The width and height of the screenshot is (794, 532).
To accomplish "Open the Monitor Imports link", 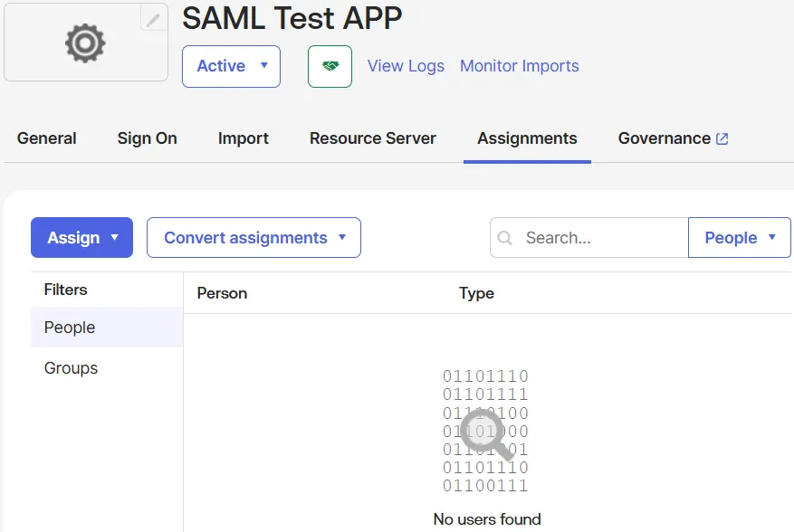I will coord(519,66).
